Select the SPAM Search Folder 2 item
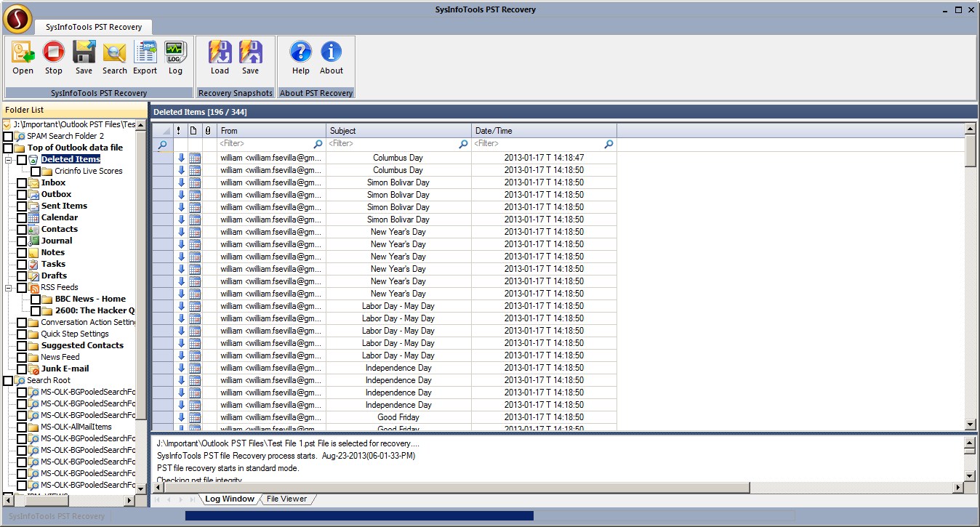Screen dimensions: 980x527 pyautogui.click(x=65, y=136)
